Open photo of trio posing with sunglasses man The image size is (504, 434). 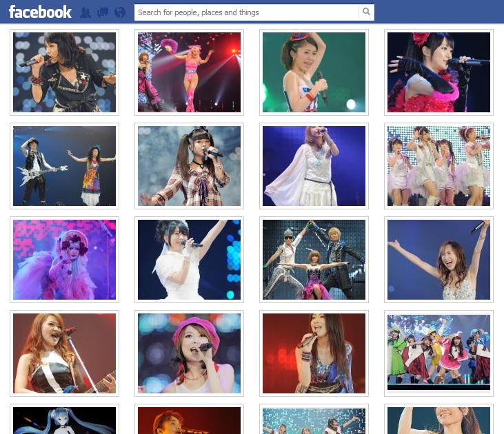tap(314, 260)
